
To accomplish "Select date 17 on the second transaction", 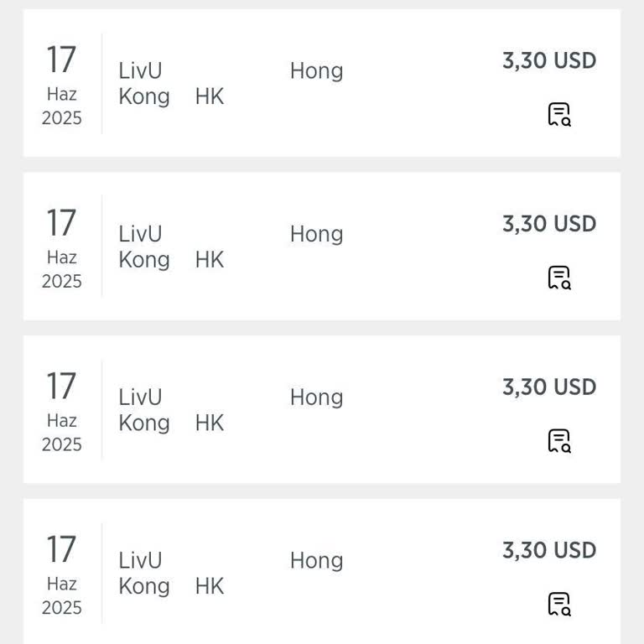I will point(61,224).
